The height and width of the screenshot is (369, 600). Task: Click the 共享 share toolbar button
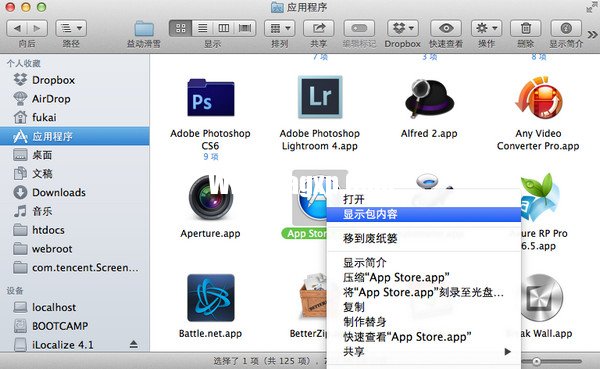[x=318, y=28]
